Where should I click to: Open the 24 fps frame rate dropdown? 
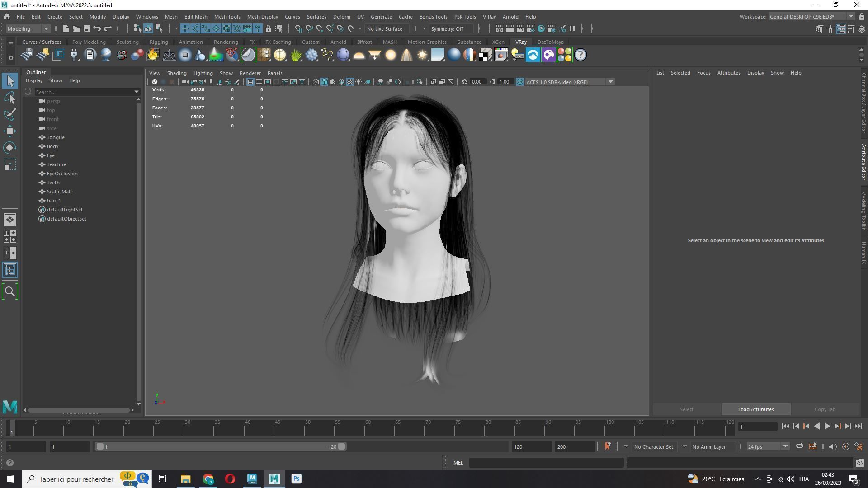tap(767, 447)
